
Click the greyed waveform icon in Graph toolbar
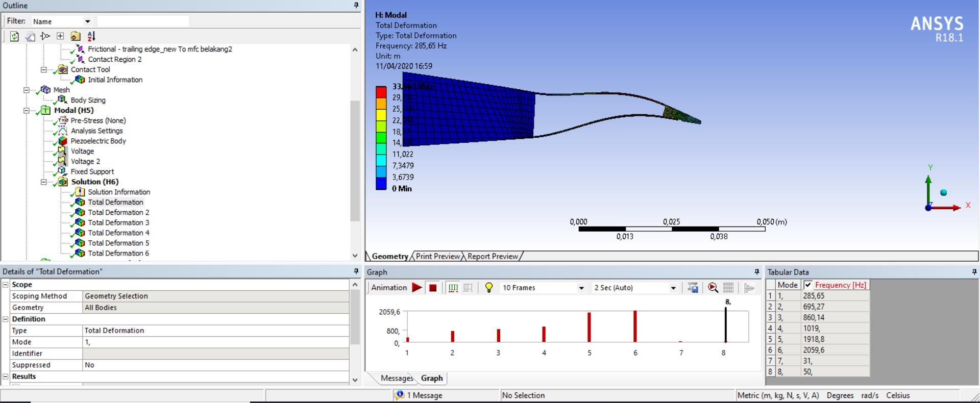(x=749, y=288)
